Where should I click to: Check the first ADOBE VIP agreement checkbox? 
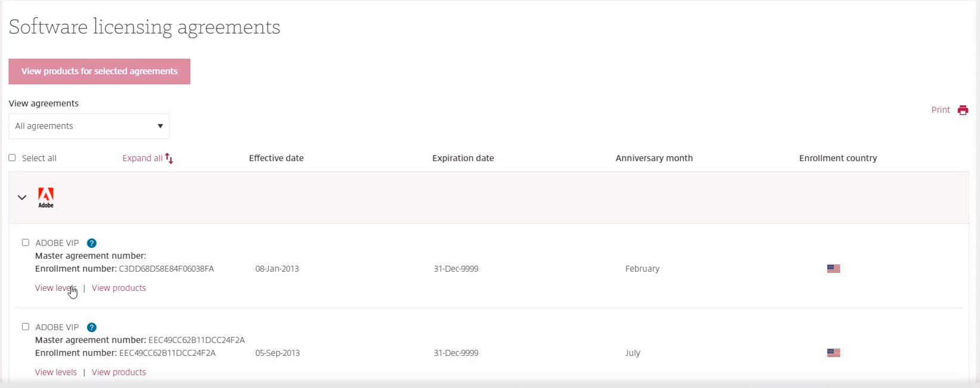[26, 243]
